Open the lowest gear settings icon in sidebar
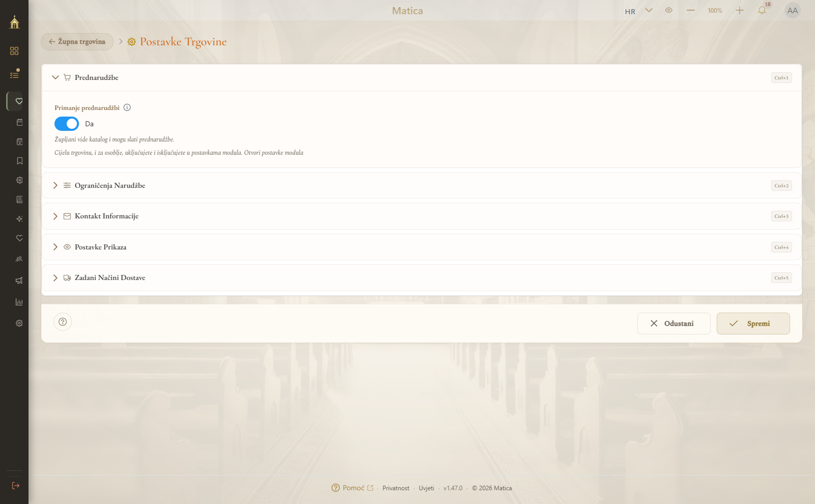This screenshot has width=815, height=504. [x=19, y=323]
